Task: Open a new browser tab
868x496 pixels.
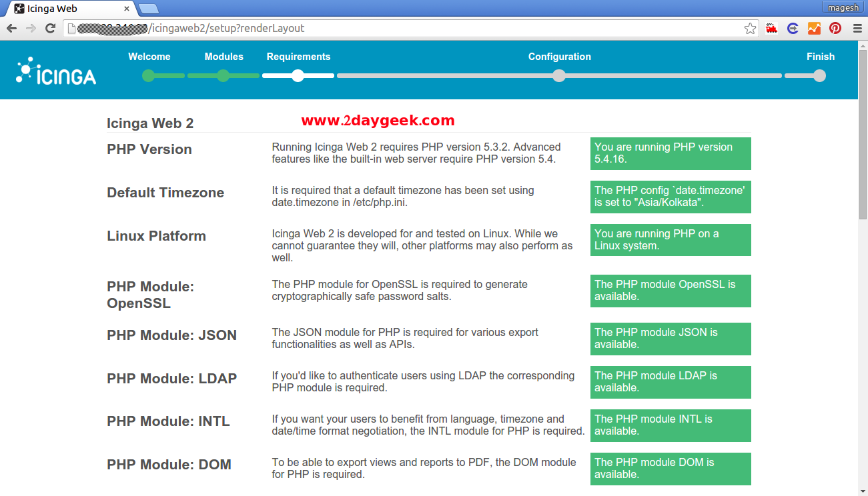Action: click(148, 9)
